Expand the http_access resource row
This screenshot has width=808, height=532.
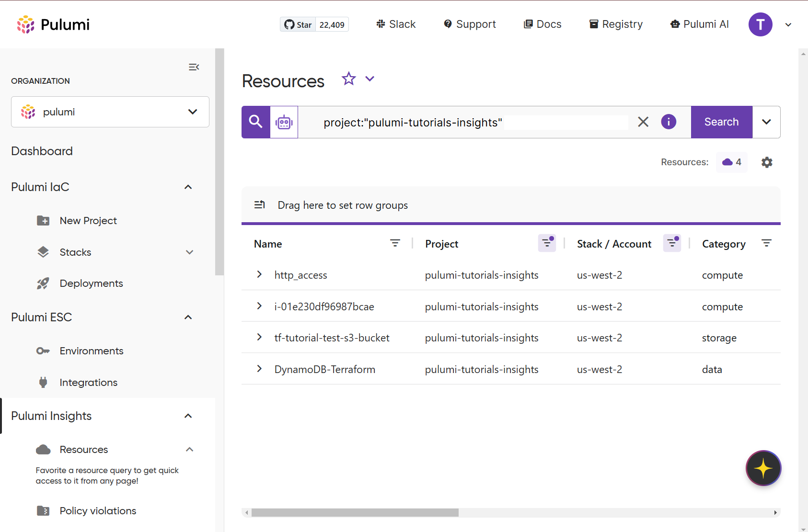[x=259, y=274]
